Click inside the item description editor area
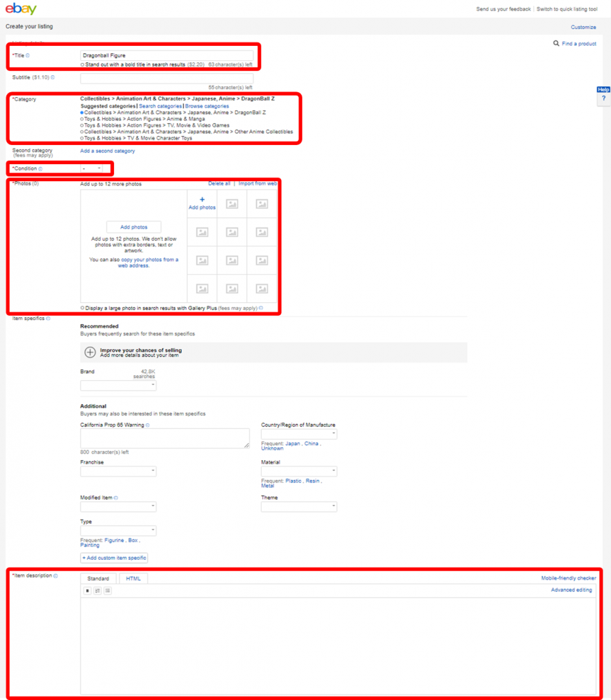This screenshot has height=700, width=611. coord(338,646)
